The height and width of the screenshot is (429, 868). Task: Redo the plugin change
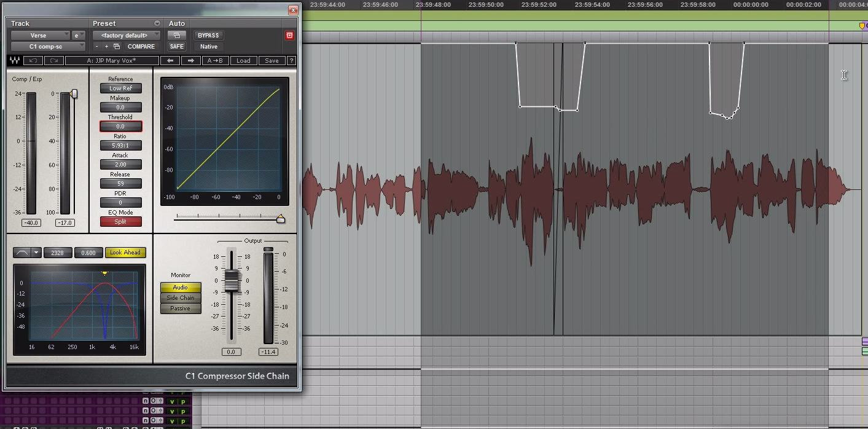pos(54,61)
